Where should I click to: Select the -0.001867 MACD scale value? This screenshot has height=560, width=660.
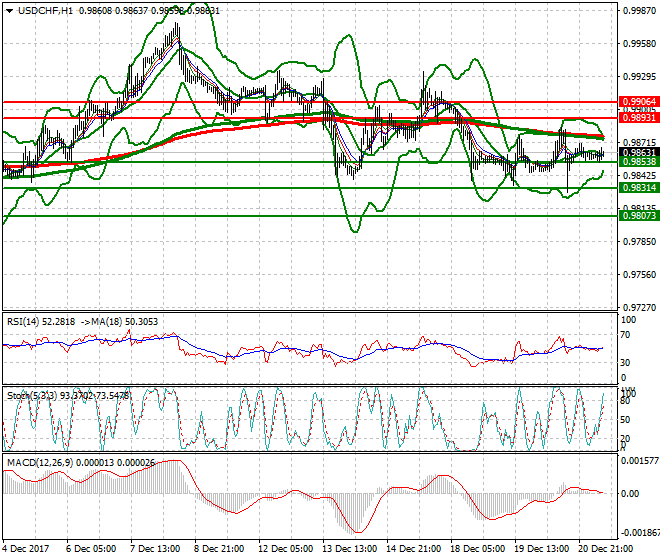[640, 533]
